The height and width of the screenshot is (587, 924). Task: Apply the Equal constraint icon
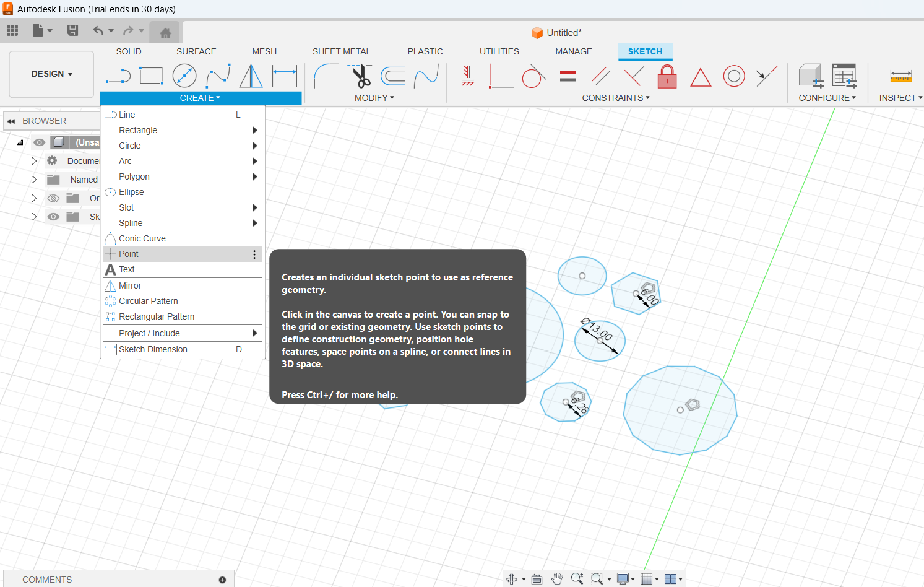(568, 76)
